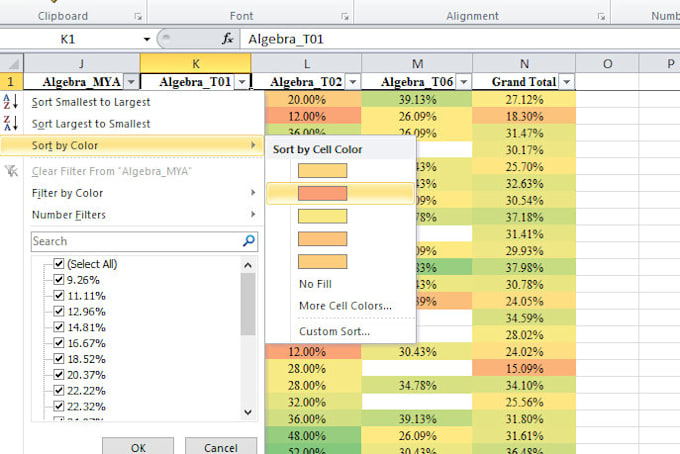Image resolution: width=680 pixels, height=454 pixels.
Task: Click the filter list scrollbar thumb
Action: click(248, 304)
